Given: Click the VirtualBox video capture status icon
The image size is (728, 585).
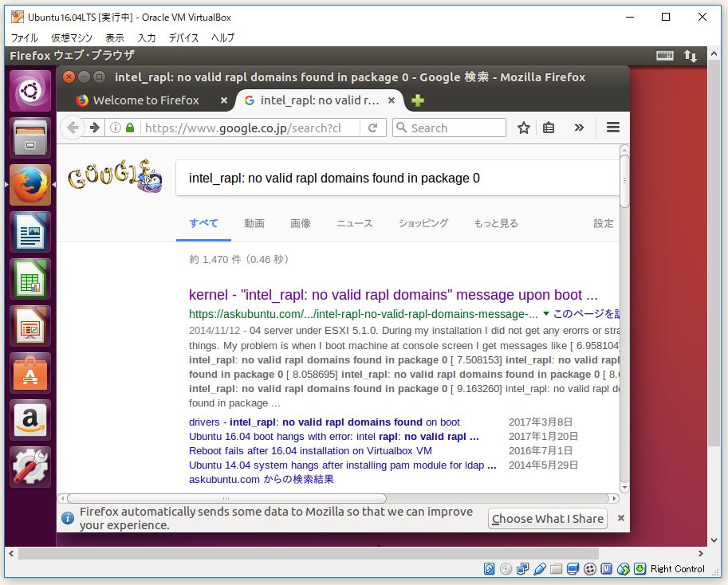Looking at the screenshot, I should (x=589, y=569).
